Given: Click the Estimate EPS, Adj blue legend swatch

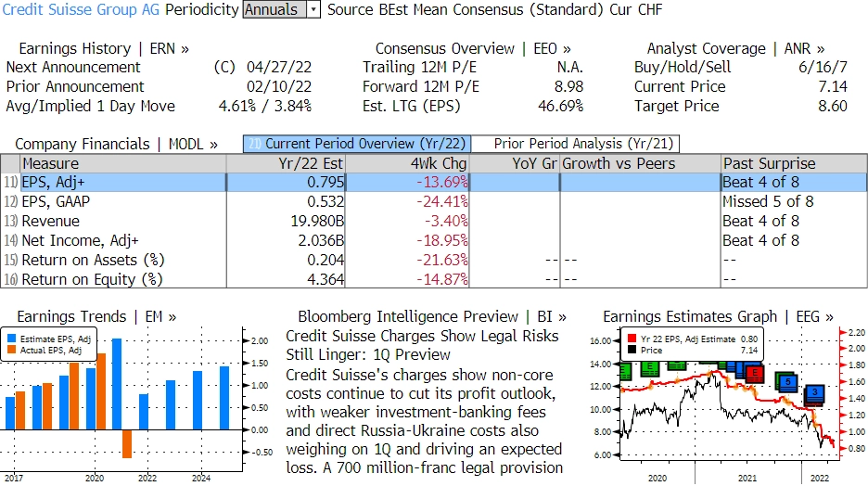Looking at the screenshot, I should [12, 339].
